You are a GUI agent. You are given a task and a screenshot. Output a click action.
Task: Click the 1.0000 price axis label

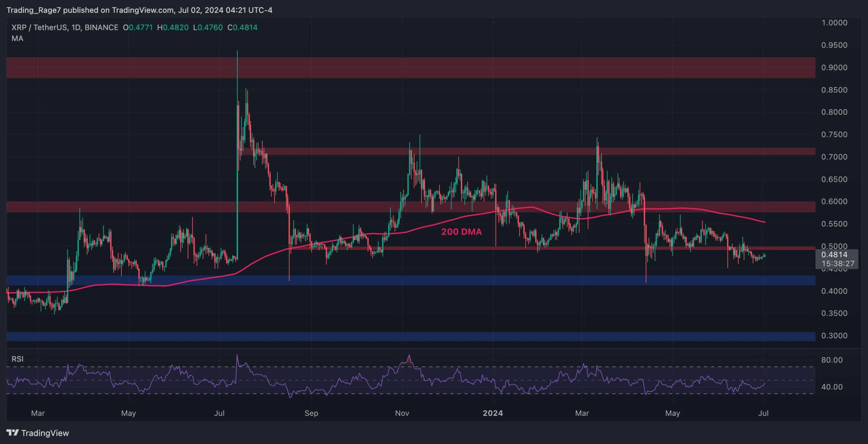pos(834,23)
